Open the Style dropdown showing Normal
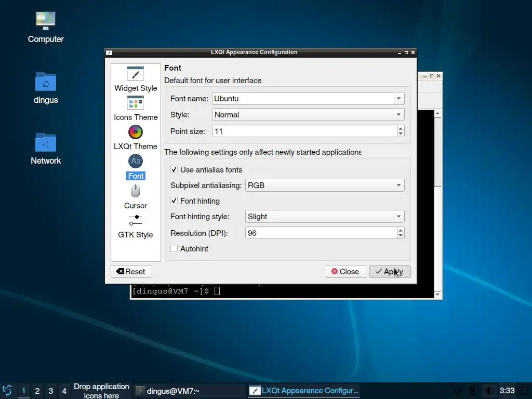532x399 pixels. pos(308,115)
